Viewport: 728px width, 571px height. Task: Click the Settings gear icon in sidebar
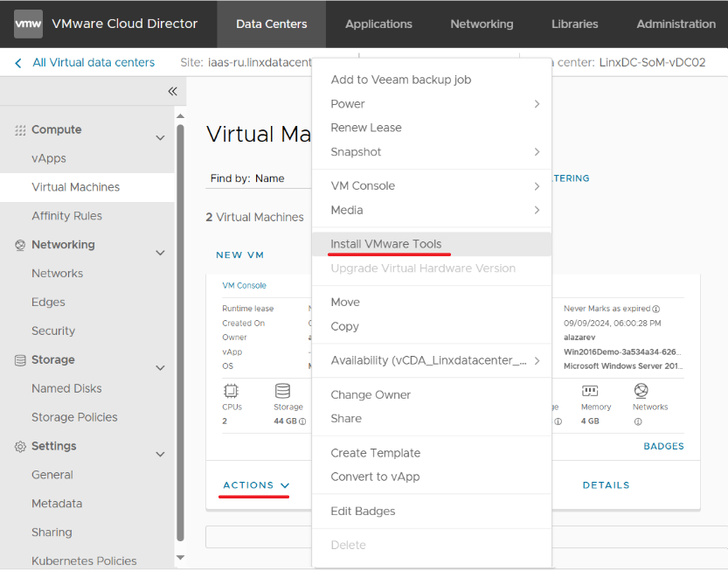coord(20,447)
